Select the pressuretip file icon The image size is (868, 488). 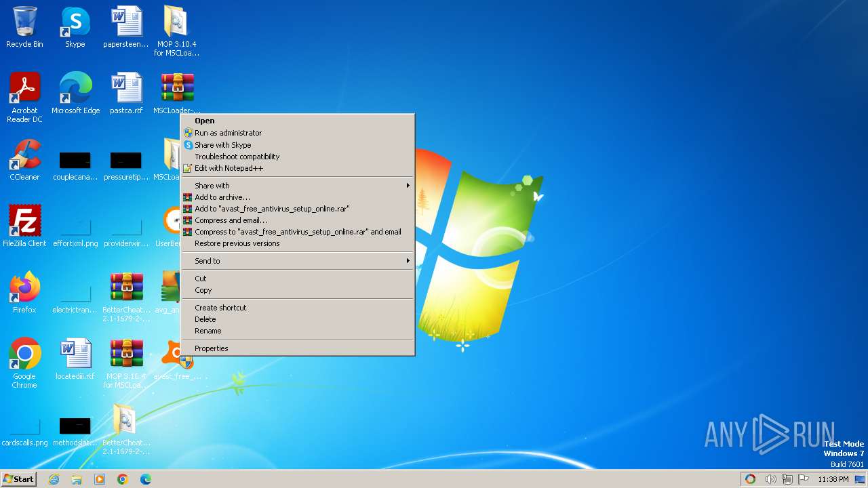point(126,165)
